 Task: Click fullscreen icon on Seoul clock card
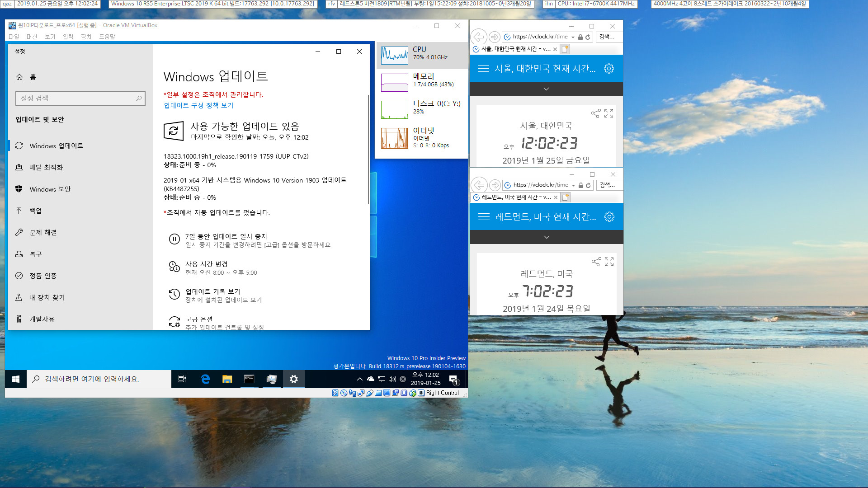coord(609,113)
